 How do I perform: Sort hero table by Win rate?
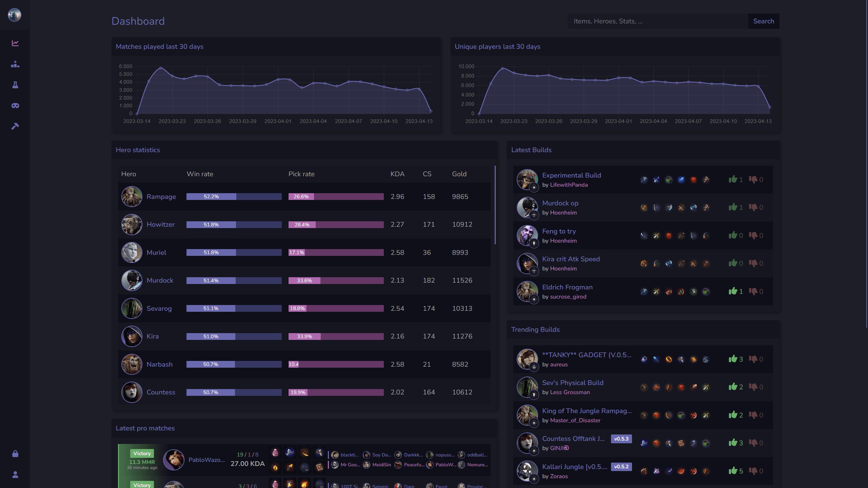(200, 174)
